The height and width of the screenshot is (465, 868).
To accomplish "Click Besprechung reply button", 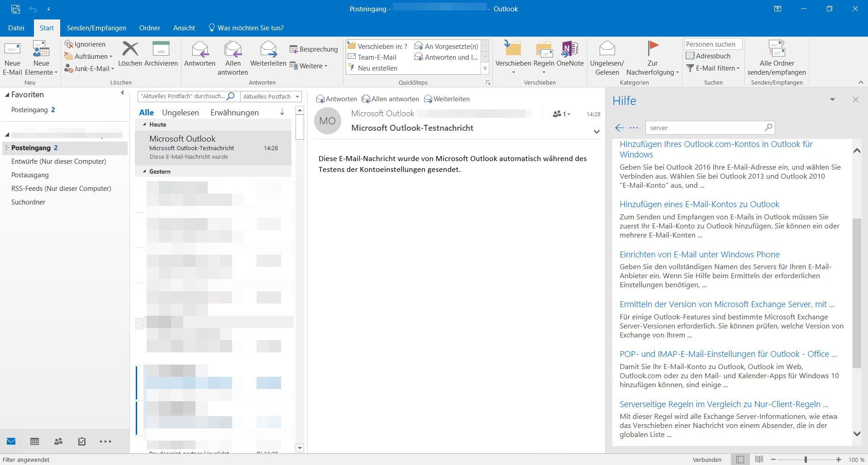I will coord(314,49).
